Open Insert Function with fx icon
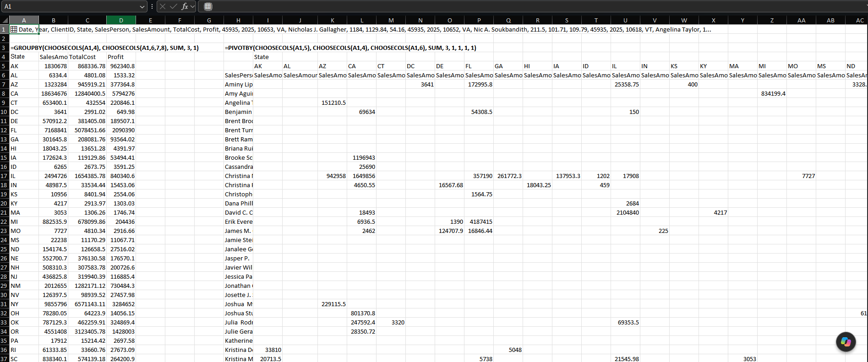Viewport: 868px width, 362px height. tap(185, 6)
